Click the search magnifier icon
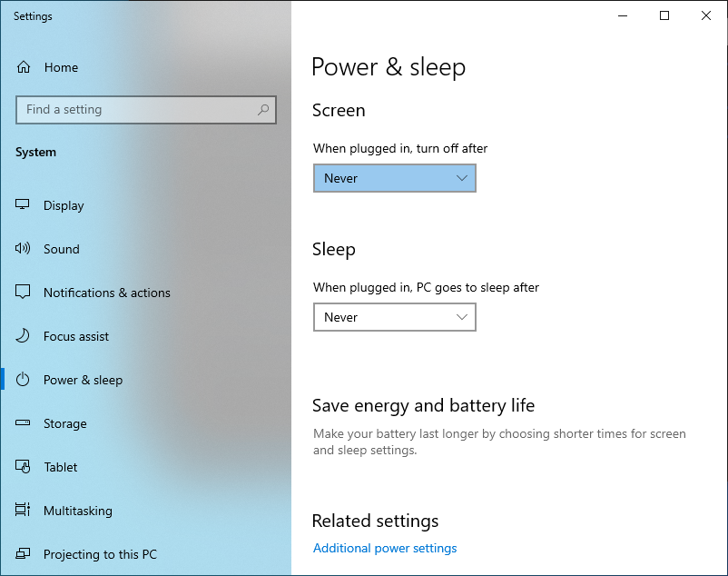Screen dimensions: 728x576 pos(263,109)
